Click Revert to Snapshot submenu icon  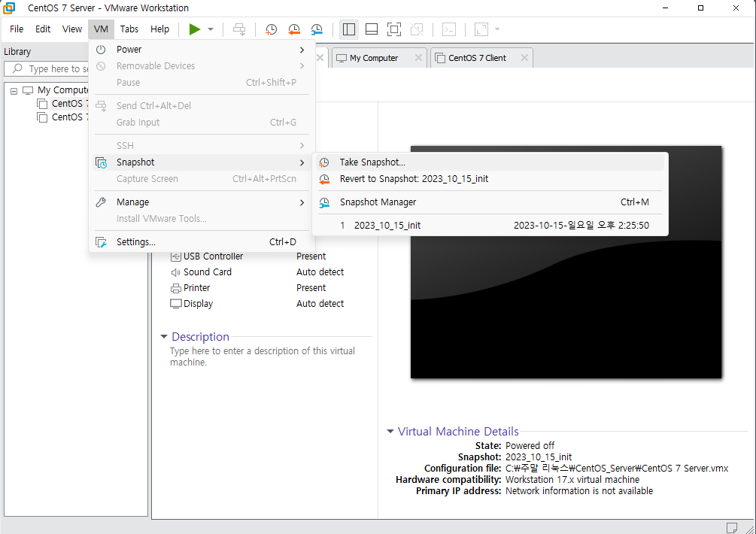click(x=324, y=179)
